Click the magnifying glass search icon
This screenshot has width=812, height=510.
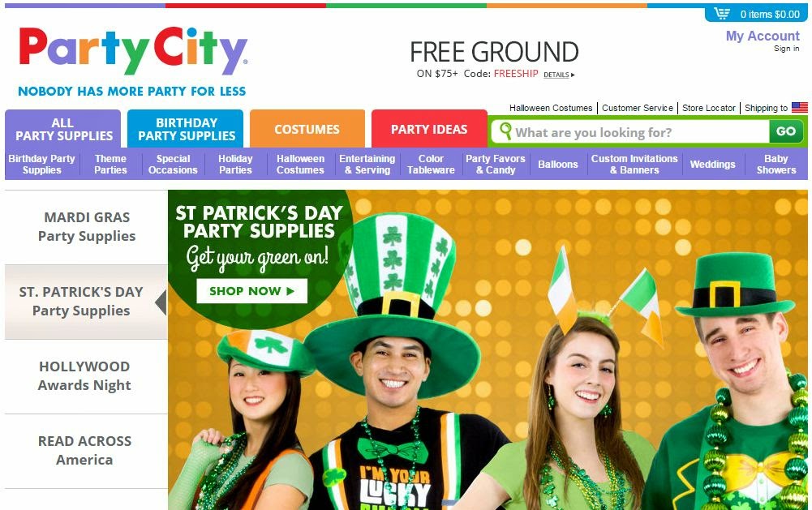[x=505, y=131]
